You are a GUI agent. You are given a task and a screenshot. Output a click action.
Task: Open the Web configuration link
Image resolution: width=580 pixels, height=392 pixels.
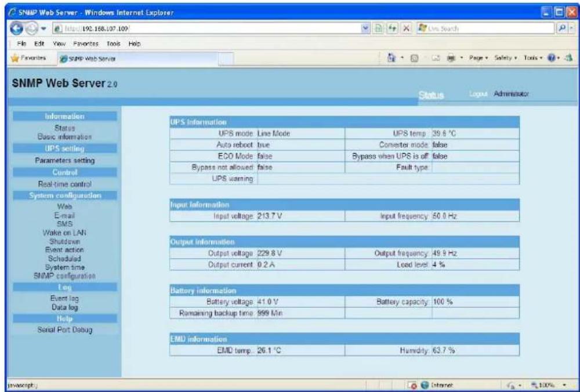[x=65, y=206]
